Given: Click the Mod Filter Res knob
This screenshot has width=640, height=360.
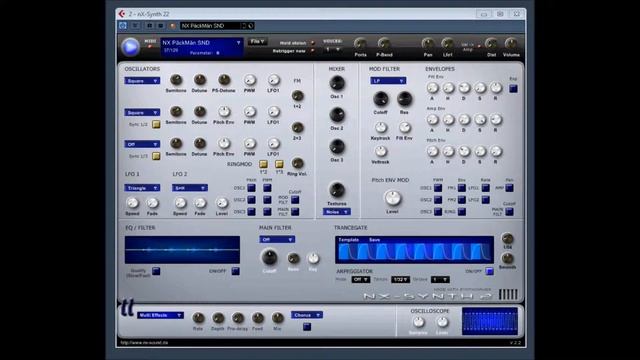Looking at the screenshot, I should (404, 99).
